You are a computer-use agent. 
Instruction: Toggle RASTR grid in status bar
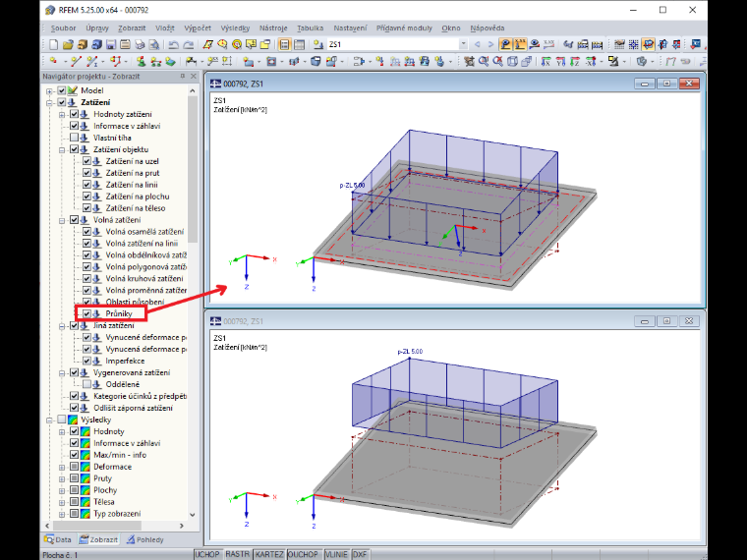pos(237,554)
